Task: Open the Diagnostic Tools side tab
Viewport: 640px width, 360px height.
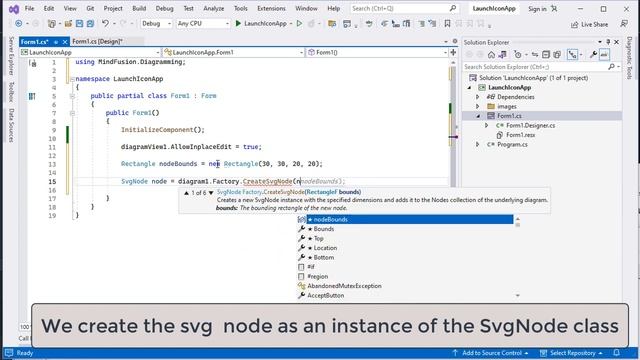Action: tap(629, 58)
